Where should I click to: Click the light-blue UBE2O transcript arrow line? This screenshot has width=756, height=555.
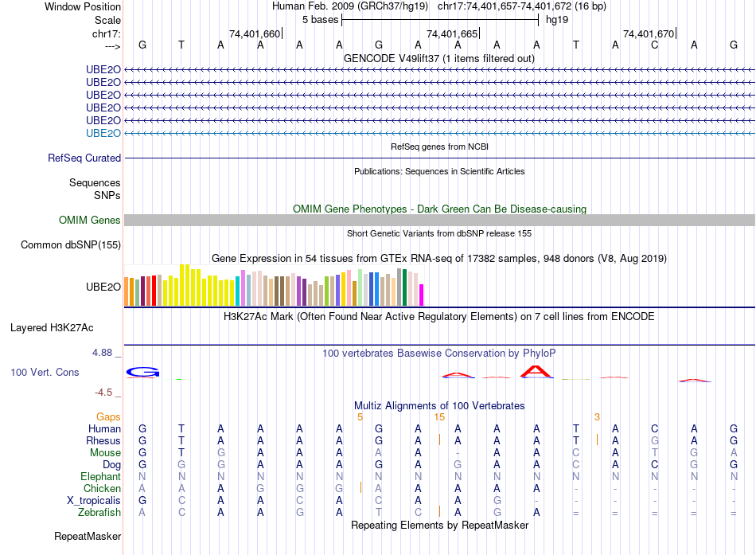pos(439,133)
